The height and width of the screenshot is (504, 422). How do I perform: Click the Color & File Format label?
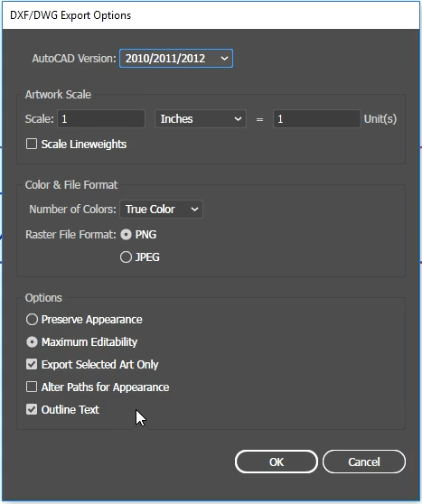click(71, 185)
